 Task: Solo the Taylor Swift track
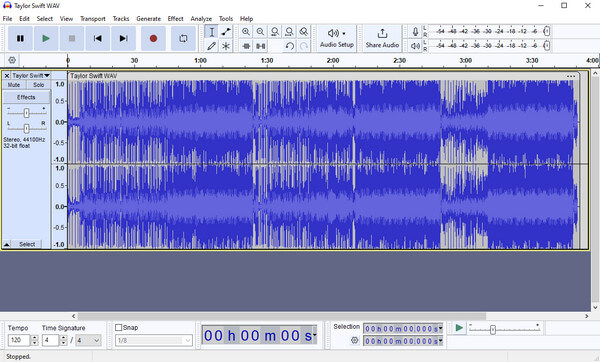[x=38, y=85]
